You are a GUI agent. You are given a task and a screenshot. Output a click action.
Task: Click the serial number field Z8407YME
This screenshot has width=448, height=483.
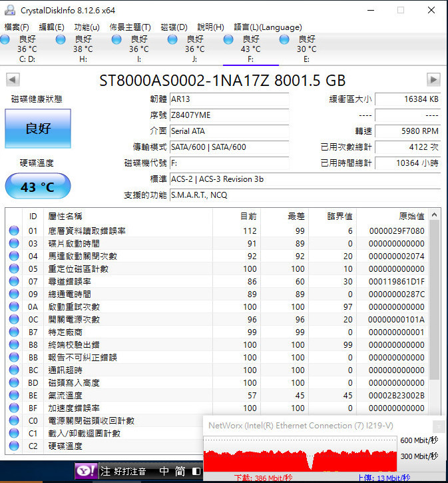pos(229,115)
